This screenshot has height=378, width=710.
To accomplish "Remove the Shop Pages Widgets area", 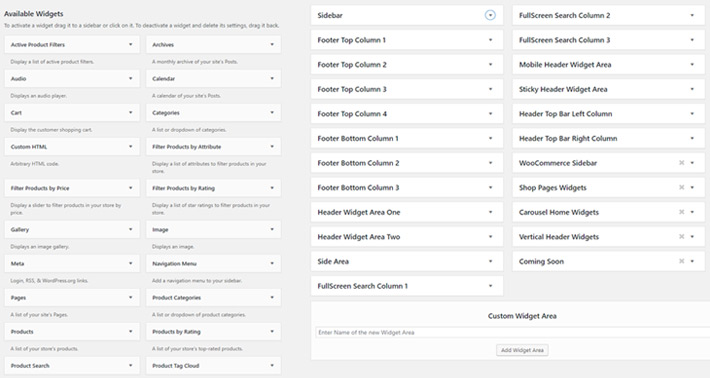I will (681, 187).
